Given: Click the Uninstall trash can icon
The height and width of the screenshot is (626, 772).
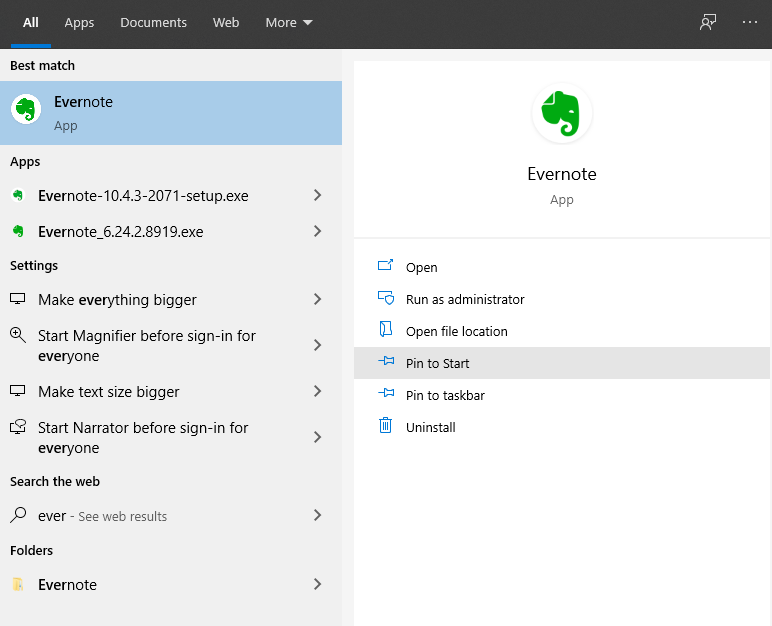Looking at the screenshot, I should [385, 427].
